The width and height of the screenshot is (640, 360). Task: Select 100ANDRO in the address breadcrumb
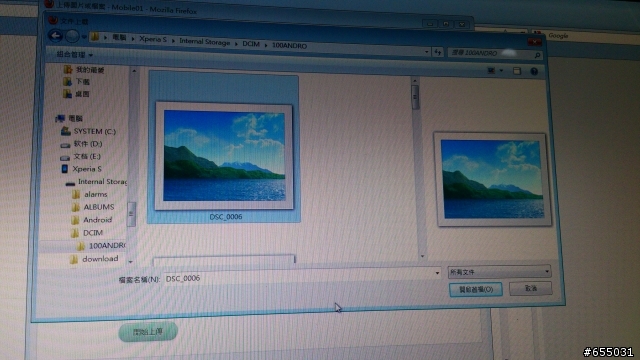[289, 46]
